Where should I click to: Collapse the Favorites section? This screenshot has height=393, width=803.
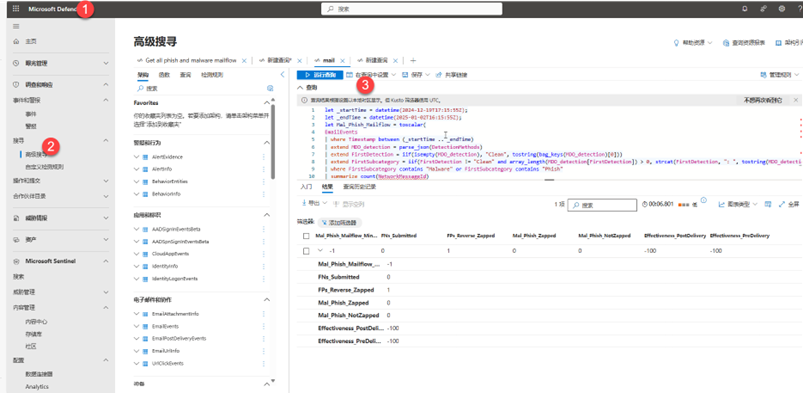pos(267,103)
